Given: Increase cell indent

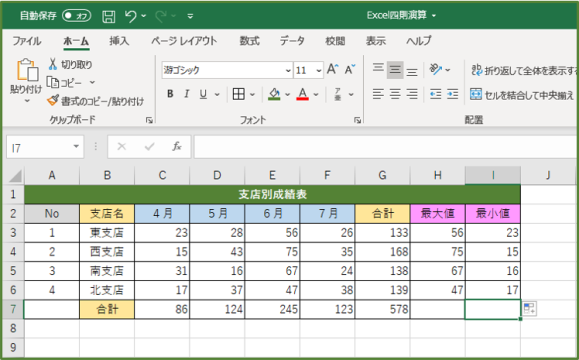Looking at the screenshot, I should 452,94.
